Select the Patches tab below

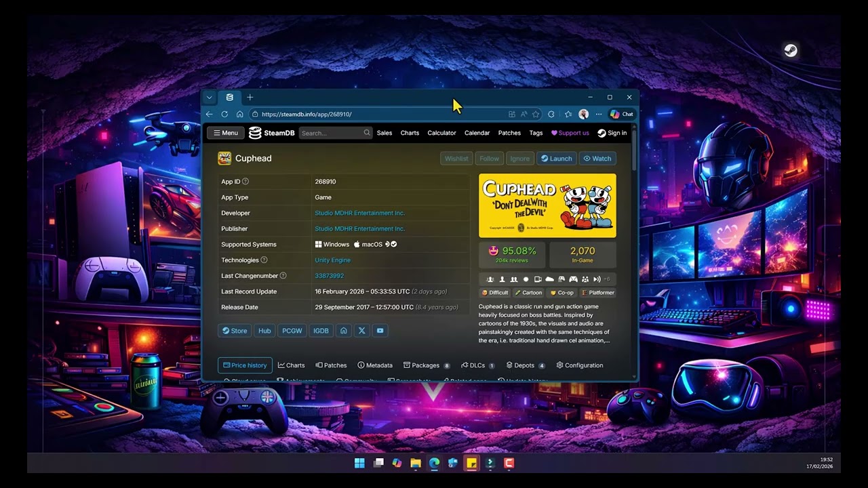coord(331,365)
